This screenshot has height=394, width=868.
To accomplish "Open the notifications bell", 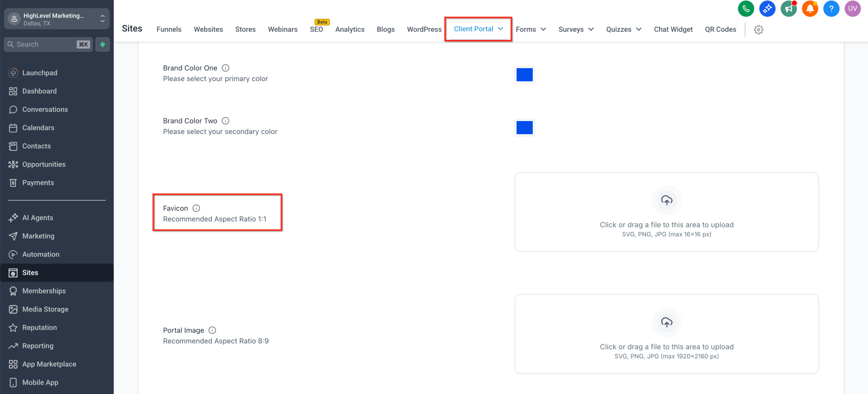I will [810, 8].
